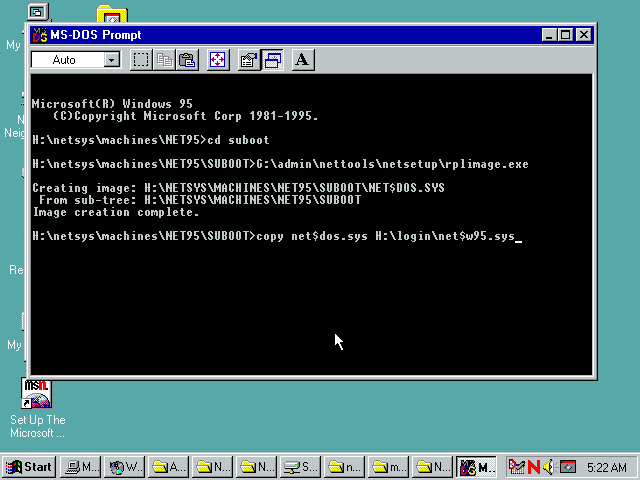The image size is (640, 480).
Task: Click the rplimage.exe command line
Action: [280, 164]
